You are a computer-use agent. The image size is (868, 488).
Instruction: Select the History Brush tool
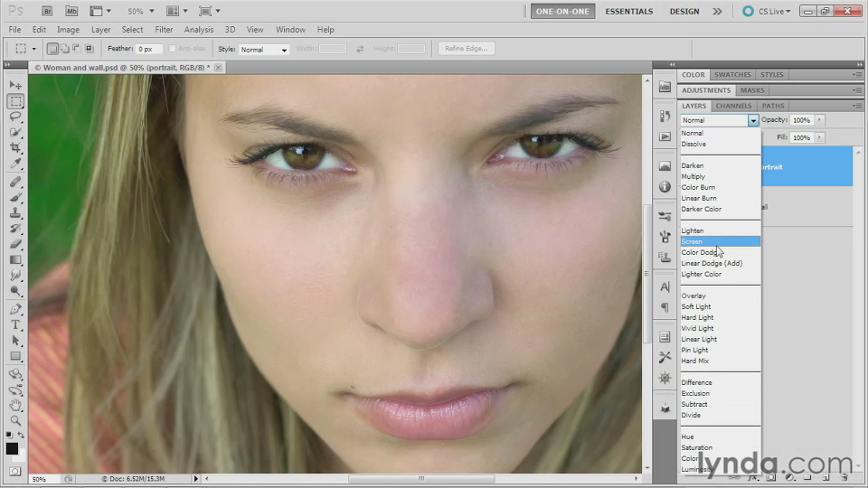pos(15,229)
